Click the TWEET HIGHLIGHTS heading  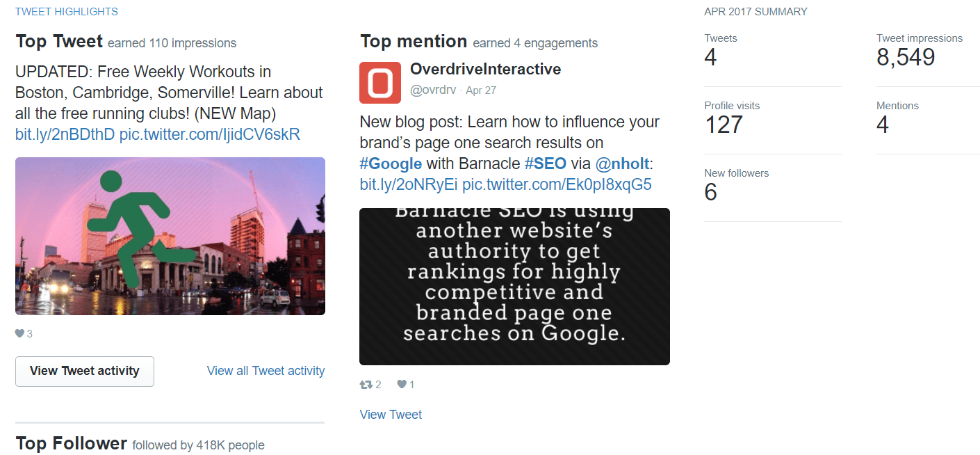click(x=67, y=12)
